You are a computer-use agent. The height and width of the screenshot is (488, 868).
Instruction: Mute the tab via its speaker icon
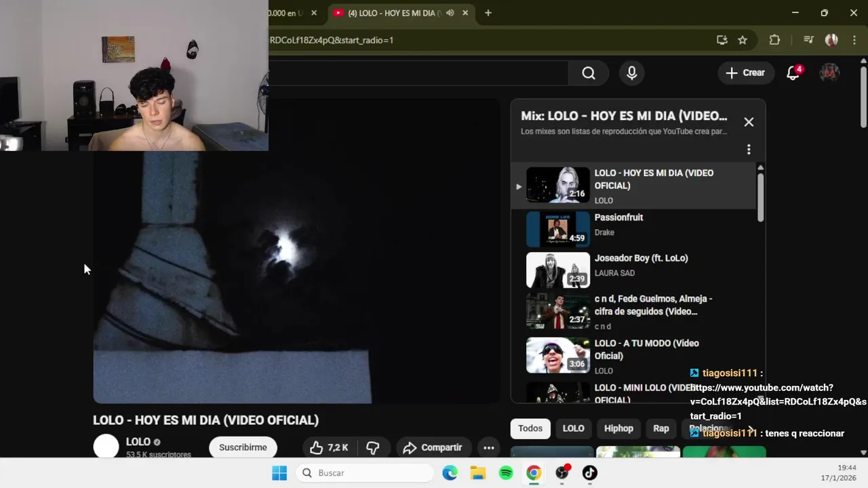(450, 13)
